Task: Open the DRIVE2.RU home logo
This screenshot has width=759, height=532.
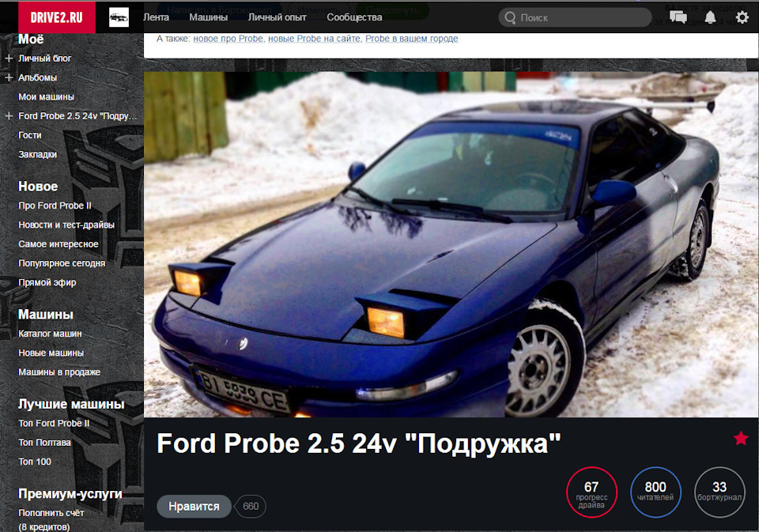Action: click(57, 17)
